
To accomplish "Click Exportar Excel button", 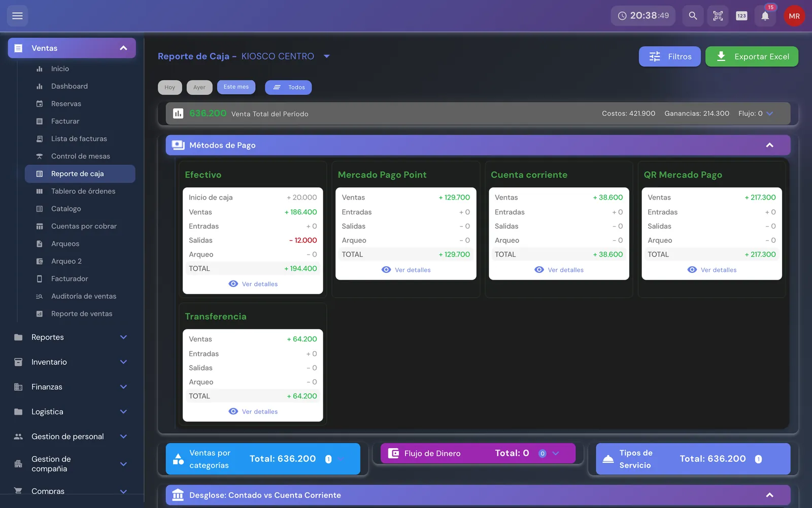I will 752,56.
